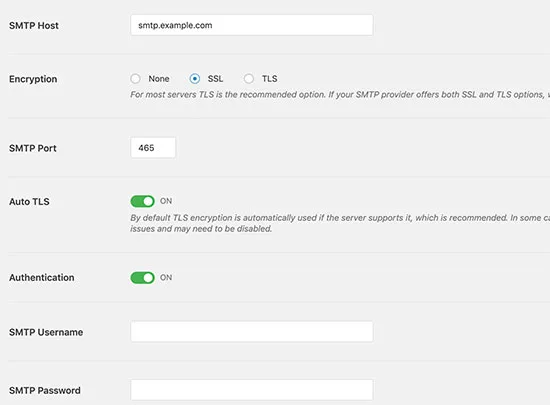Click the SMTP Port setting label
Viewport: 550px width, 405px height.
pos(33,148)
